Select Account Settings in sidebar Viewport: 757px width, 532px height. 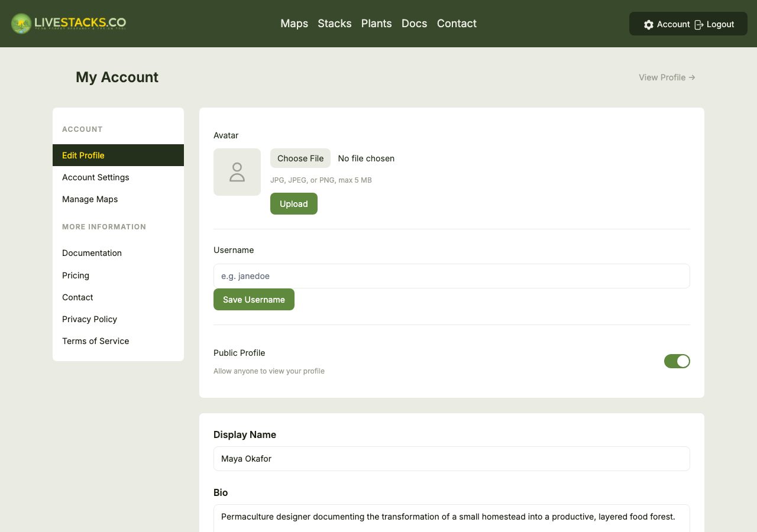click(118, 177)
